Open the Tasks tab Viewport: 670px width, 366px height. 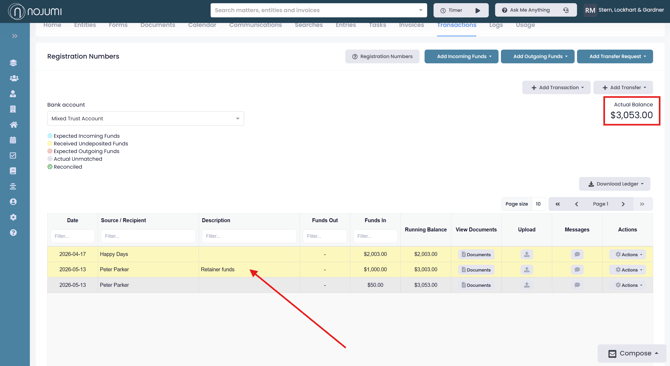pyautogui.click(x=377, y=25)
